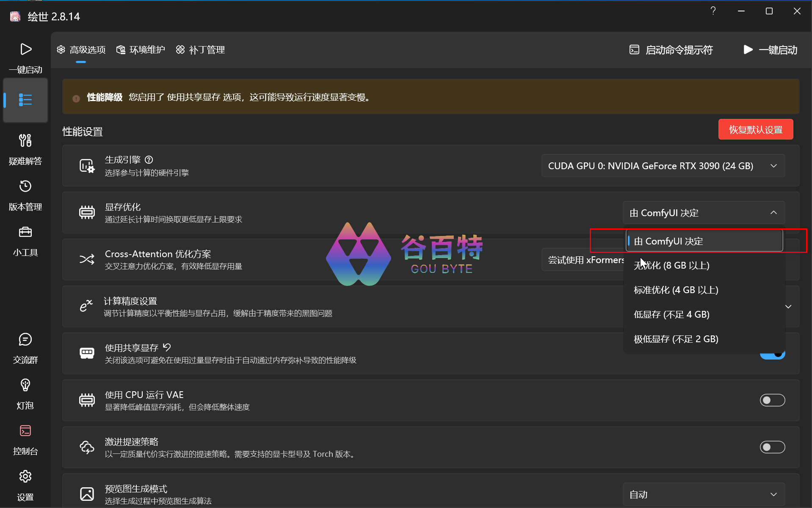Collapse the 显存优化 dropdown
This screenshot has height=508, width=812.
[x=704, y=213]
